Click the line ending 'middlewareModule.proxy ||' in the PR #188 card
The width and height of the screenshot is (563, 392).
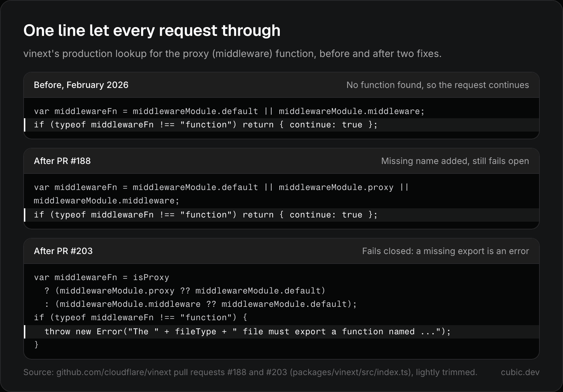tap(221, 187)
